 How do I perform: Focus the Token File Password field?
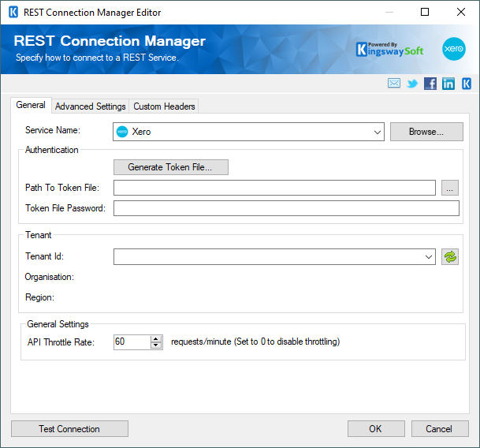pyautogui.click(x=286, y=208)
